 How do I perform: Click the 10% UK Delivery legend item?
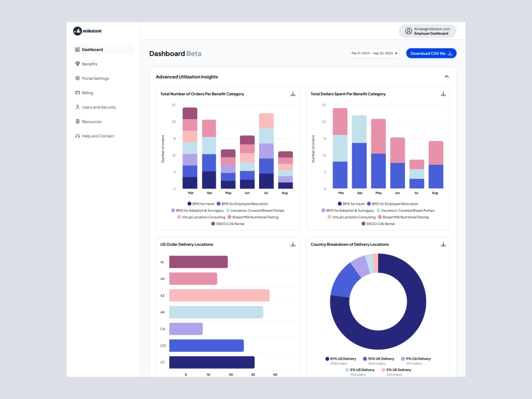point(379,361)
